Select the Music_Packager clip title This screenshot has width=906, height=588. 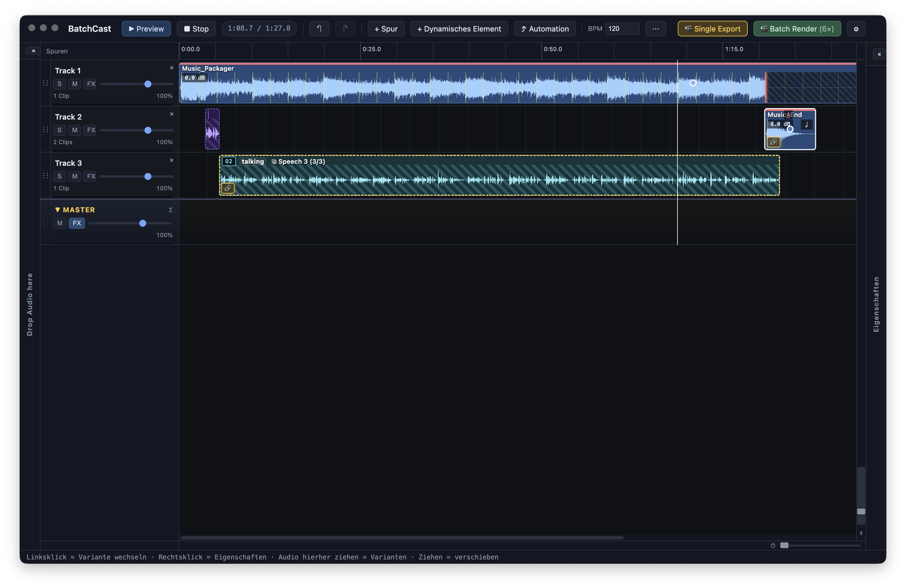(x=208, y=68)
